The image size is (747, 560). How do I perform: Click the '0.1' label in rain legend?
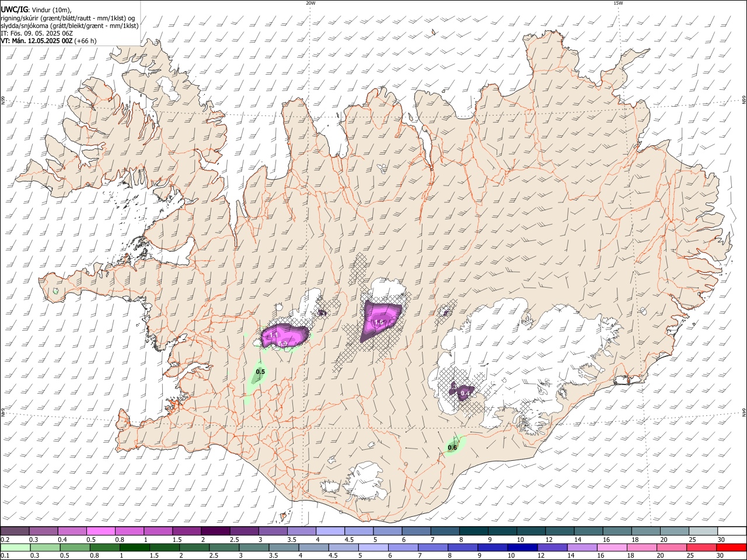[5, 556]
